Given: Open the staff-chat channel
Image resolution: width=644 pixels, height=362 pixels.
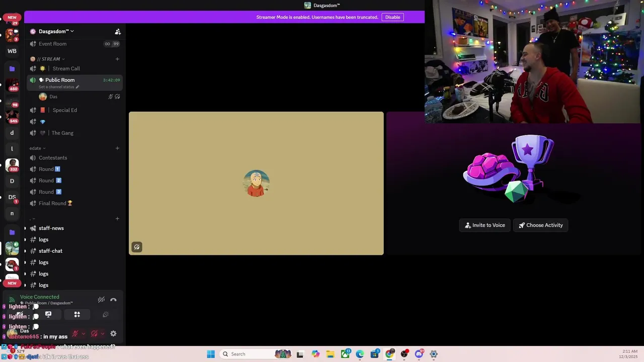Looking at the screenshot, I should pos(75,251).
